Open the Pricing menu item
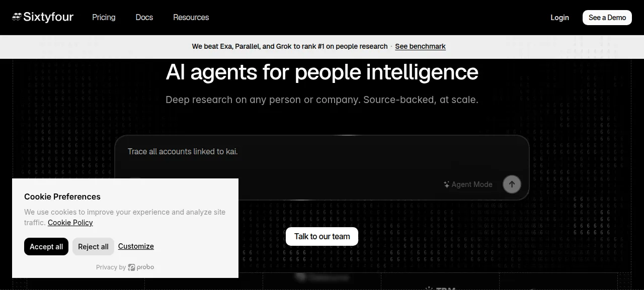Screen dimensions: 644x290 (104, 17)
